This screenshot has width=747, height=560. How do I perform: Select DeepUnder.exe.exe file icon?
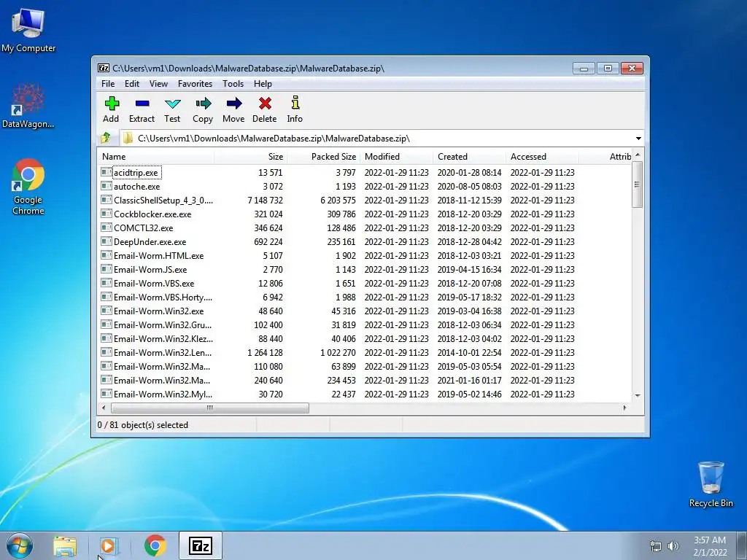[x=107, y=241]
